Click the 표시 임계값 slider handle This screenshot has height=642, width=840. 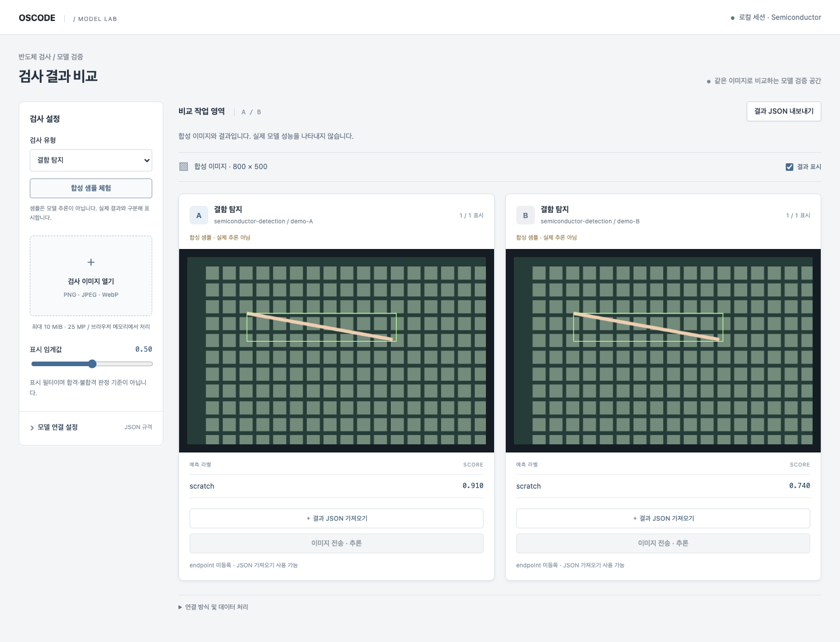92,364
